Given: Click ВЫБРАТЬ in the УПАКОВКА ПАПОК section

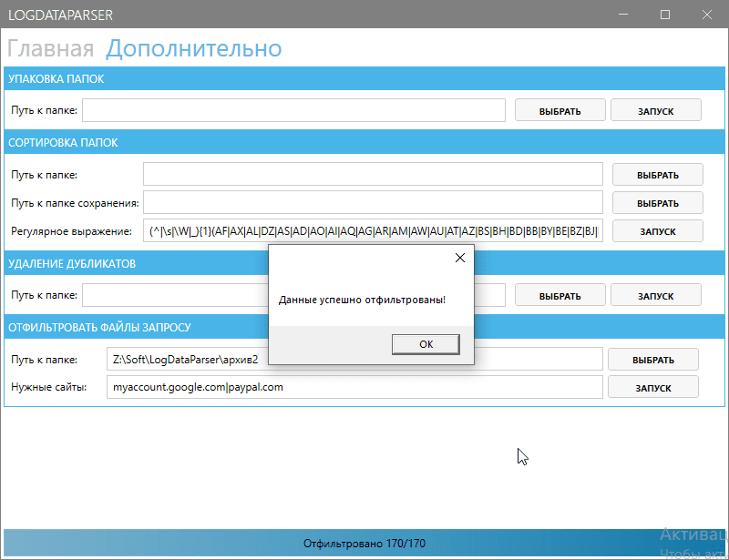Looking at the screenshot, I should coord(560,109).
